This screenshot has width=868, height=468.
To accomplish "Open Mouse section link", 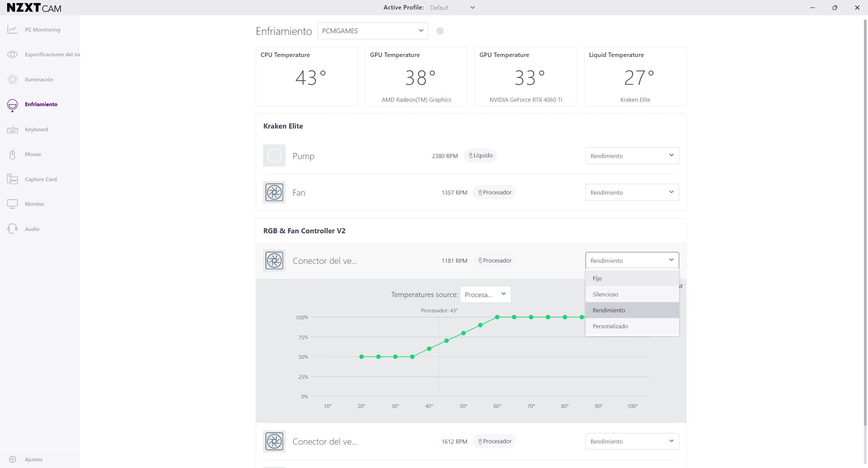I will (x=33, y=154).
